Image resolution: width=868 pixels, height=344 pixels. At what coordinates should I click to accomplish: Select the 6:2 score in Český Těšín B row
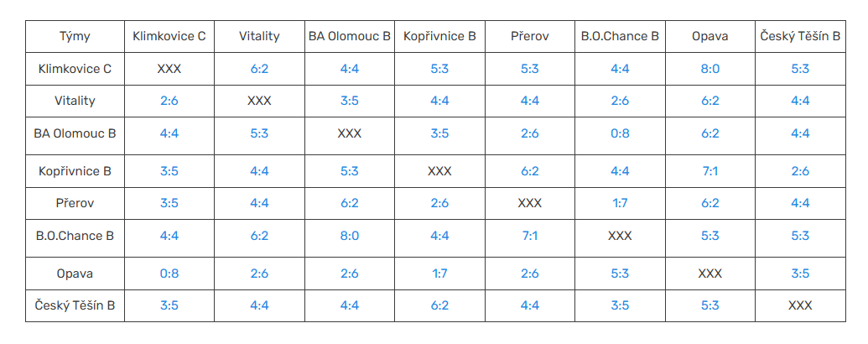(x=439, y=305)
